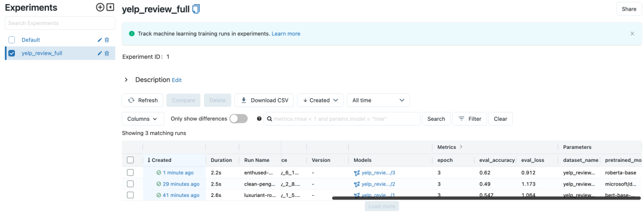644x216 pixels.
Task: Open the Columns dropdown
Action: click(143, 119)
